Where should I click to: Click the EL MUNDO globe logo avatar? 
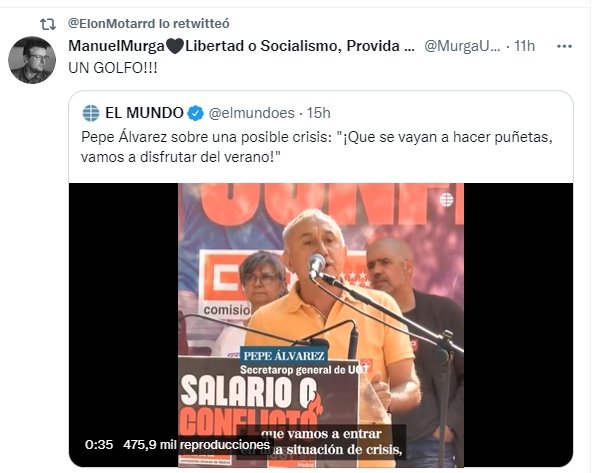click(x=91, y=113)
